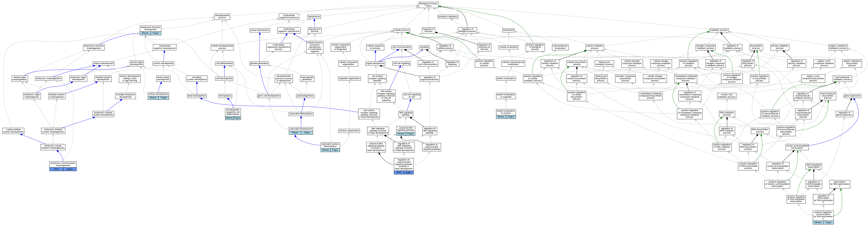Select the 'organelle organization' node

(x=349, y=79)
